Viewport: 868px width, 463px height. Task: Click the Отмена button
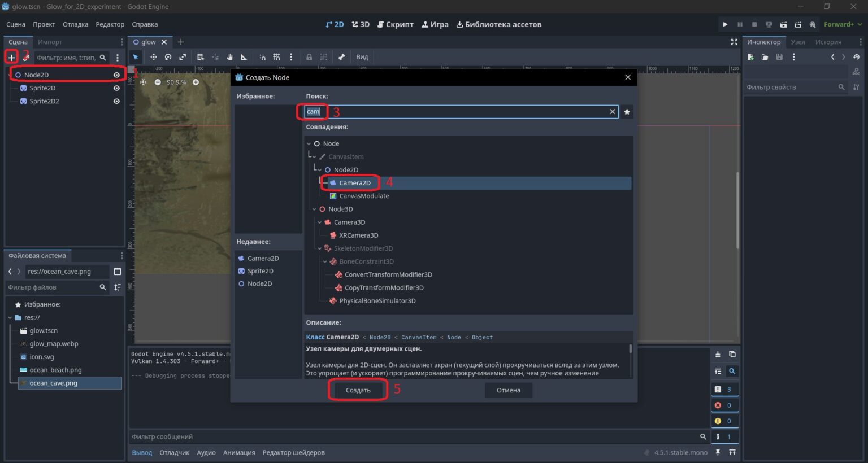click(x=509, y=390)
